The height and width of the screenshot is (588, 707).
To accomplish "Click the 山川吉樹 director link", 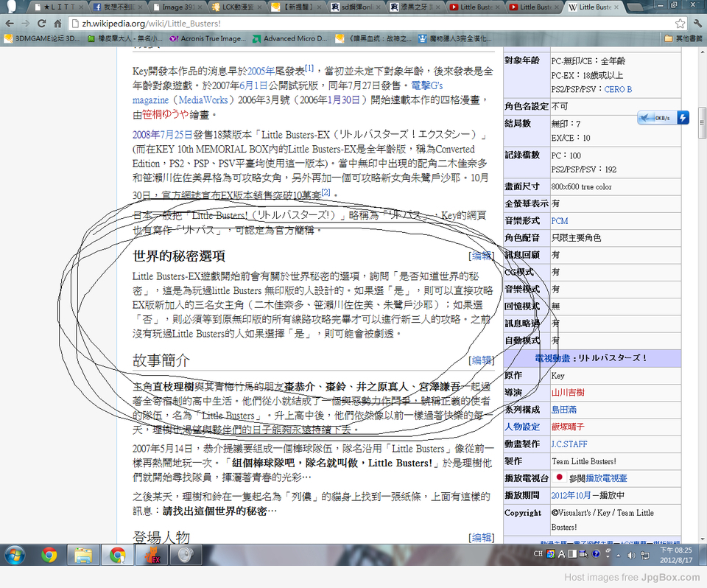I will [x=568, y=393].
